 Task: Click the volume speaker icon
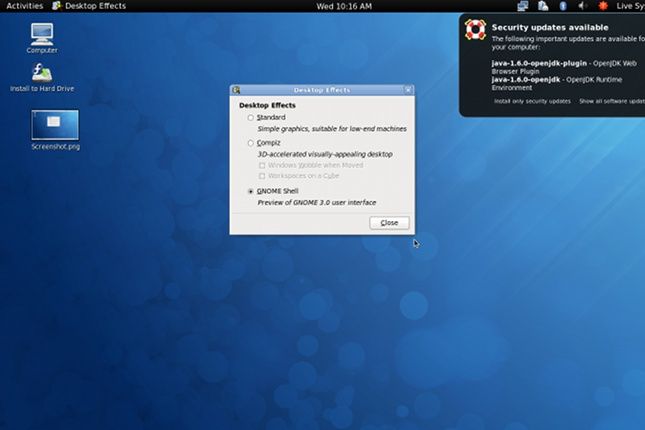[581, 6]
